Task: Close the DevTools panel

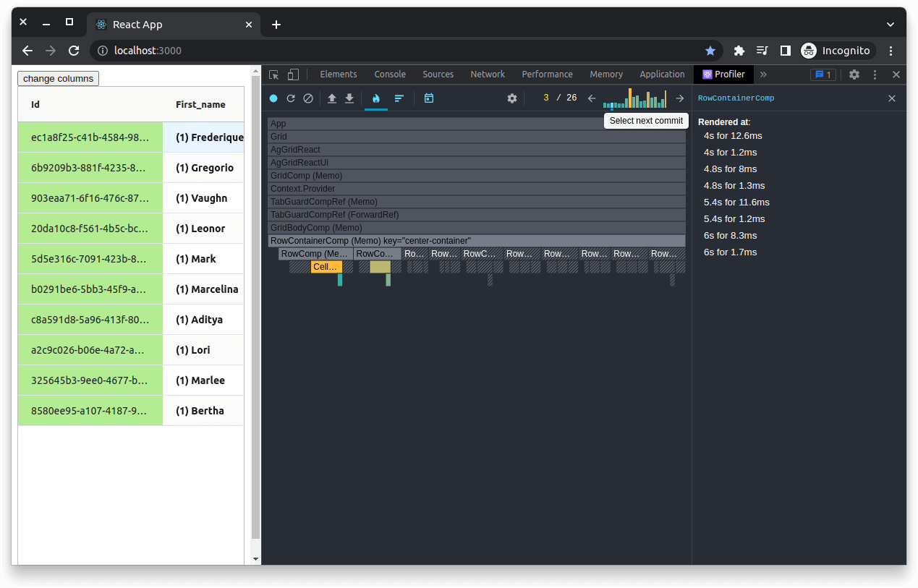Action: [896, 74]
